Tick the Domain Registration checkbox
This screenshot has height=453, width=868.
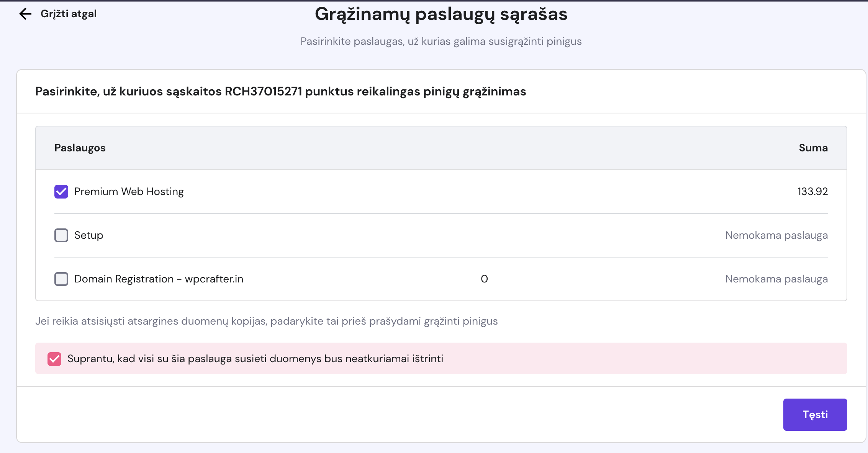61,279
